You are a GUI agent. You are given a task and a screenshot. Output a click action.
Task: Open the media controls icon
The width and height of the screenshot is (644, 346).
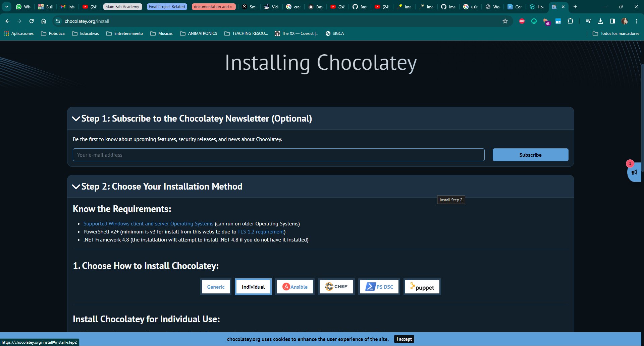[588, 21]
